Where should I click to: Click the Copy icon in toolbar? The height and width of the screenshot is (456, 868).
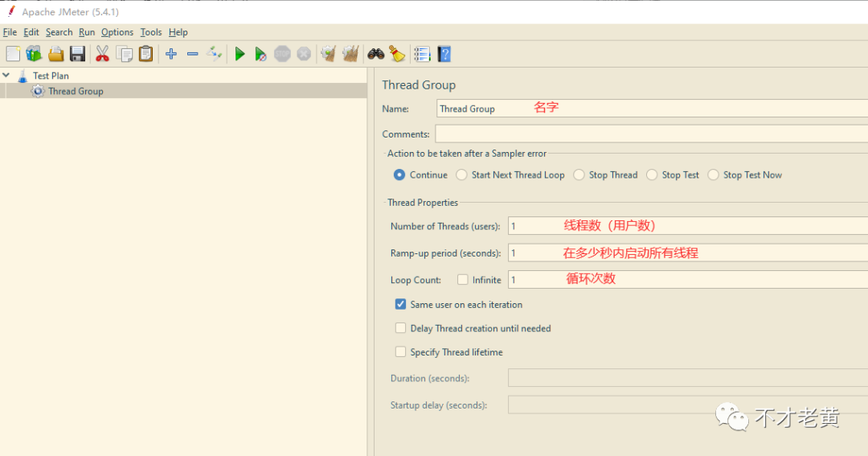(125, 54)
